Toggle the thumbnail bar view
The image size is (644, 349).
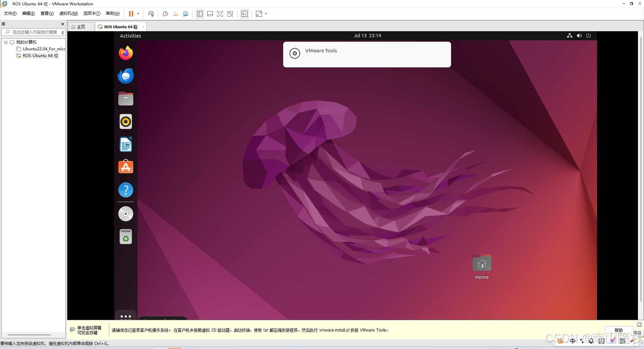[x=210, y=14]
